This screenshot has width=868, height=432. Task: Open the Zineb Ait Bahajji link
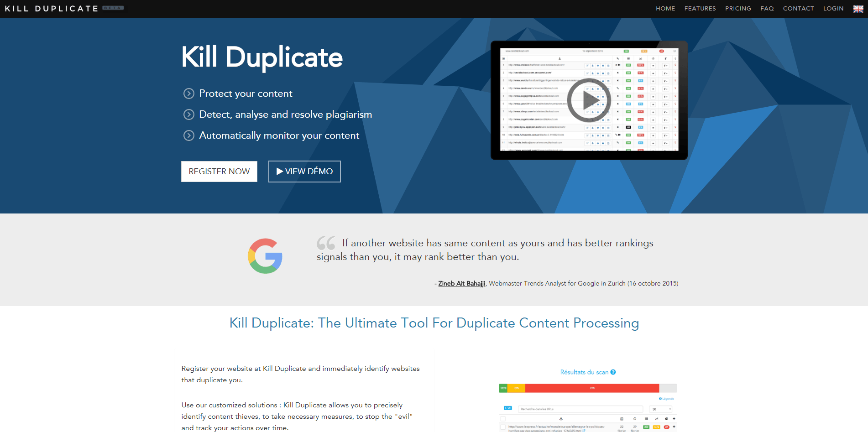pos(462,283)
